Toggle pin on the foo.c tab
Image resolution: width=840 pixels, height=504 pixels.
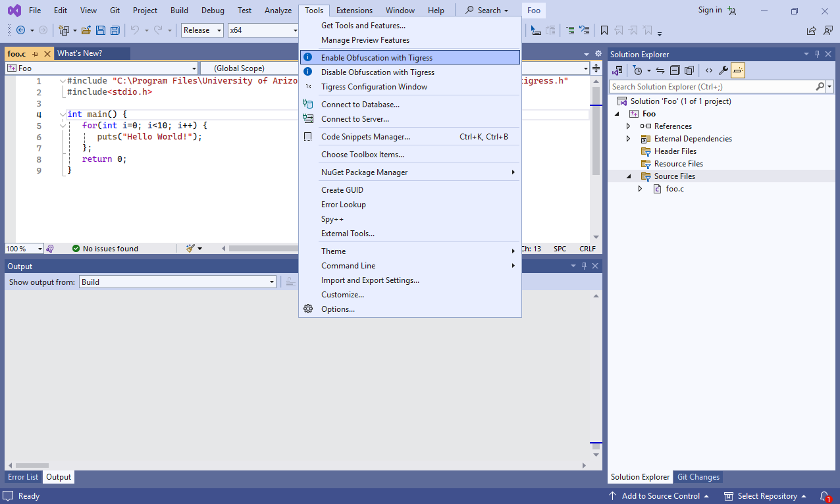pos(35,54)
